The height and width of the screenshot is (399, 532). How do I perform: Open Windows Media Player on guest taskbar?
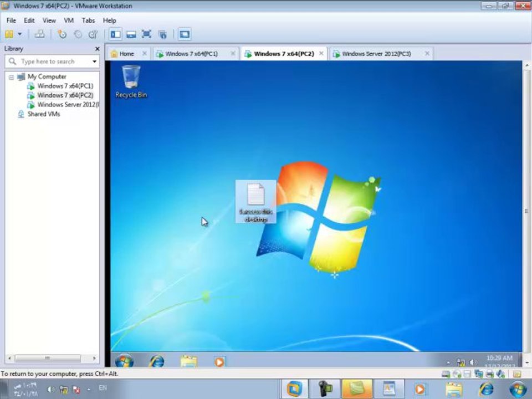coord(219,362)
